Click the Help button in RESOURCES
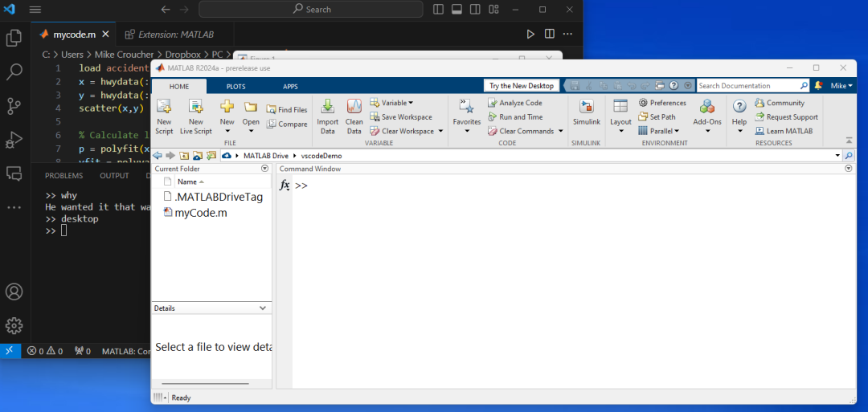Screen dimensions: 868x412 [x=739, y=116]
